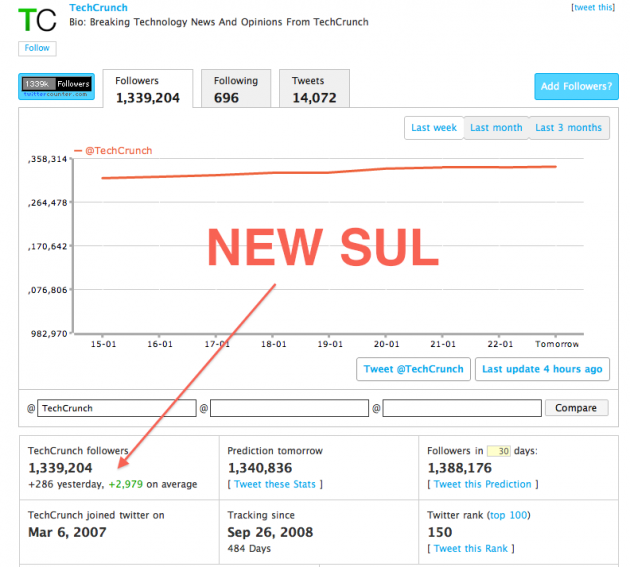Open the Tweets tab
The height and width of the screenshot is (567, 630).
coord(314,89)
